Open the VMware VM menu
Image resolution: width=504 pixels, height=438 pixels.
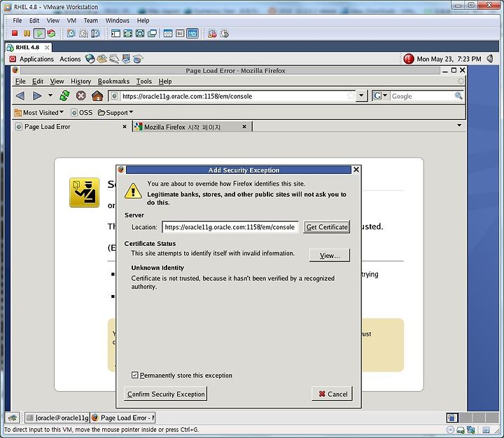pyautogui.click(x=71, y=20)
